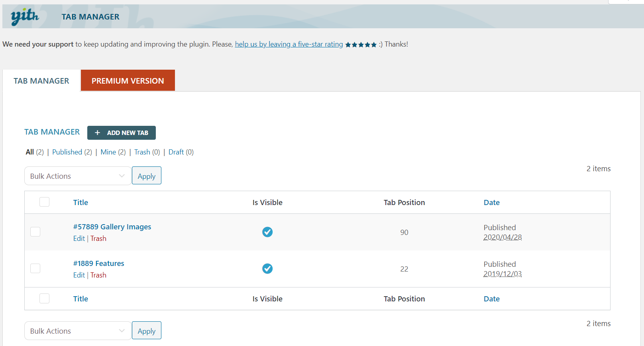This screenshot has height=346, width=644.
Task: View Trash (0) items
Action: click(x=147, y=152)
